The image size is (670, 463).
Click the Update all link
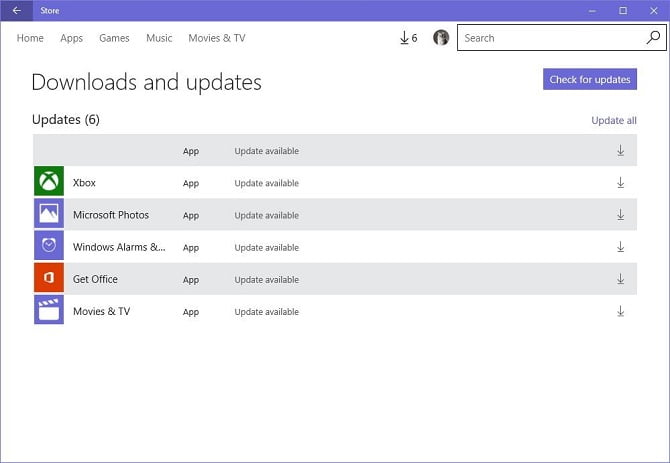tap(614, 120)
